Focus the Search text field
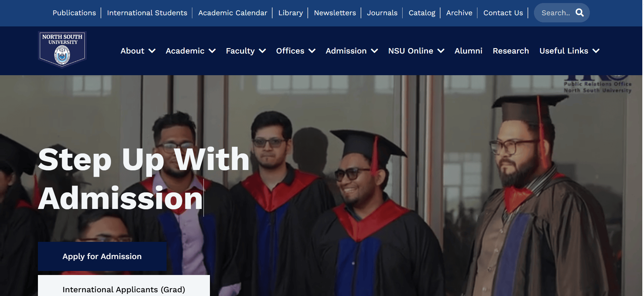This screenshot has height=296, width=644. [556, 13]
